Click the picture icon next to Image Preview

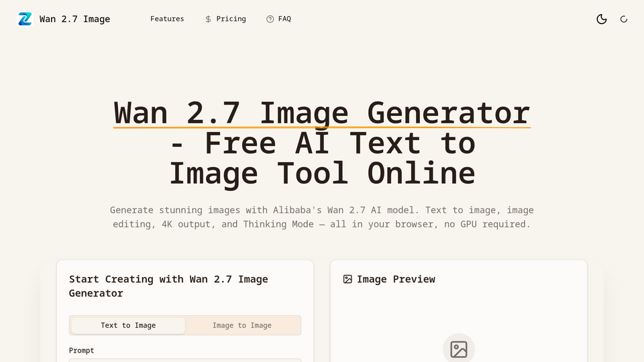click(347, 280)
